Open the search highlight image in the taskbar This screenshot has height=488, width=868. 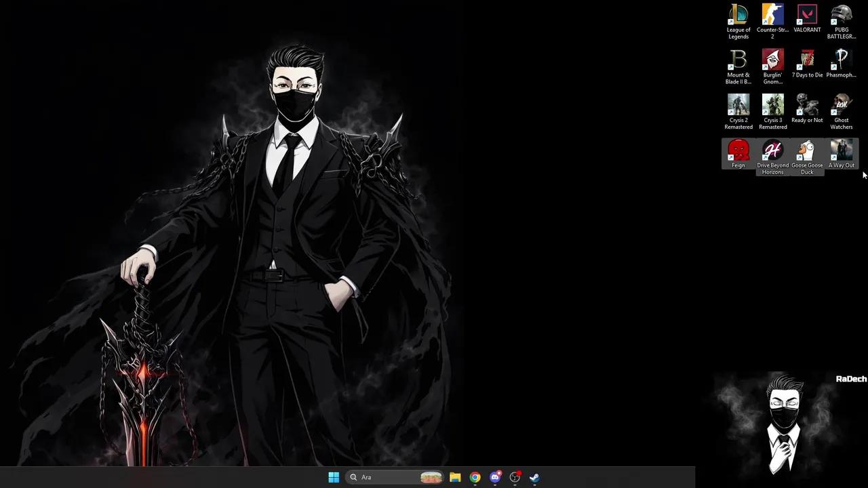pyautogui.click(x=431, y=477)
